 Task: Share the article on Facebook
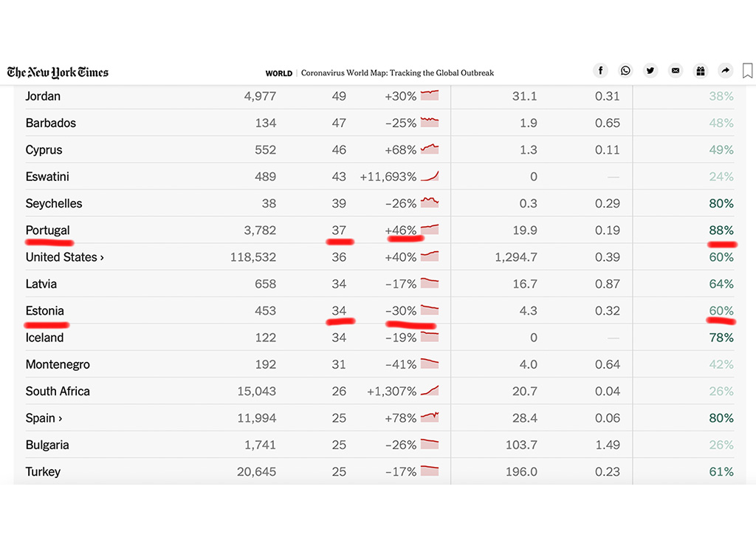[x=601, y=71]
